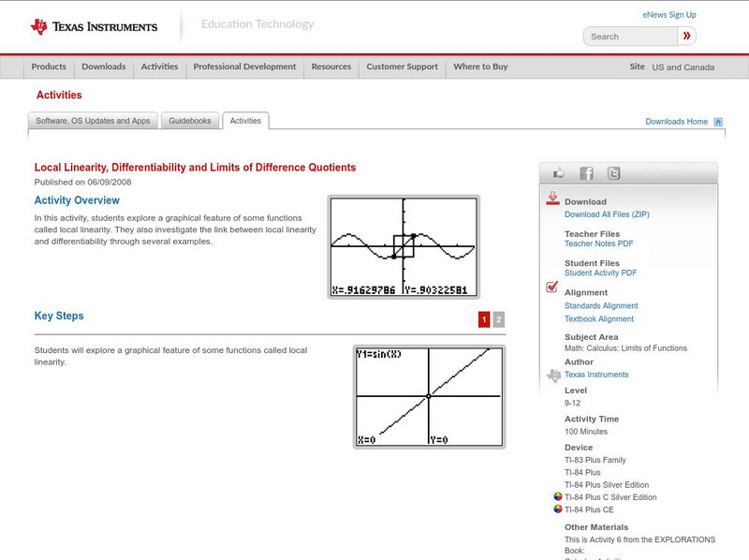Click the Y1=sin(X) key step graph thumbnail
The image size is (749, 560).
tap(429, 396)
